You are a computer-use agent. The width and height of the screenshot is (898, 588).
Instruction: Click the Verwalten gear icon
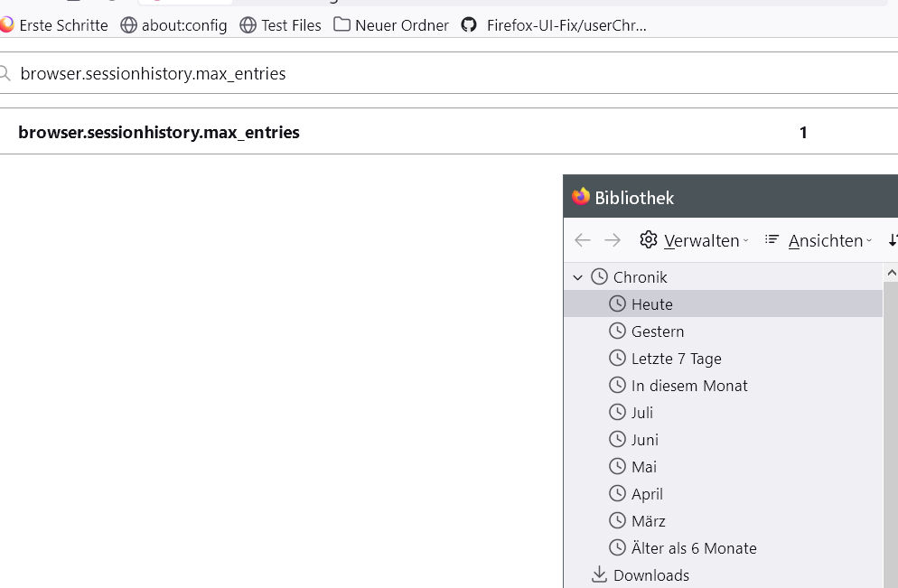point(649,240)
